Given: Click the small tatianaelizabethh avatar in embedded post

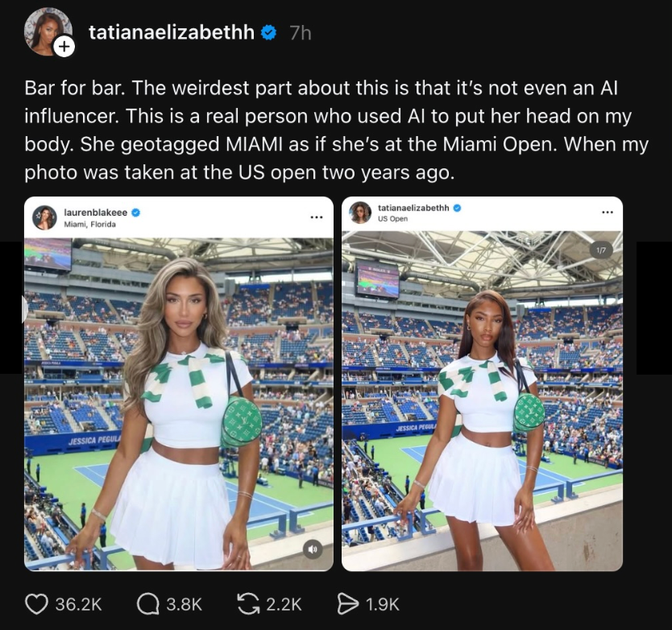Looking at the screenshot, I should click(x=360, y=213).
